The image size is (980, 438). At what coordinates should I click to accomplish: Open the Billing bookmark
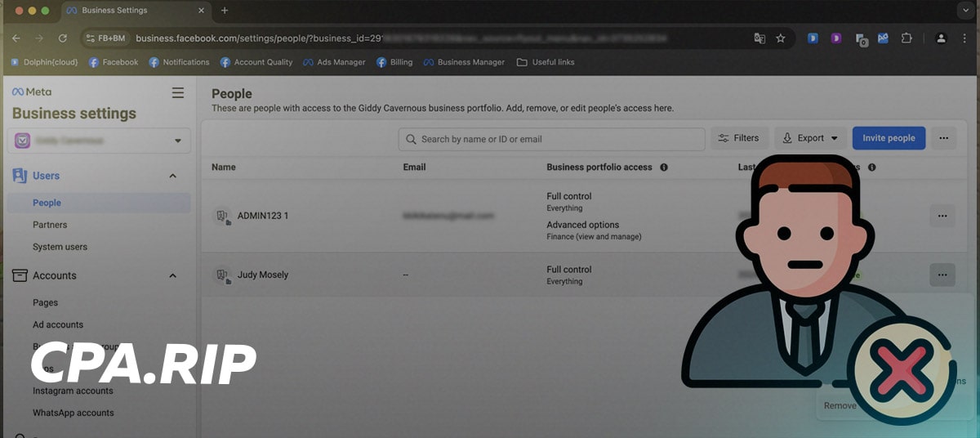click(394, 62)
